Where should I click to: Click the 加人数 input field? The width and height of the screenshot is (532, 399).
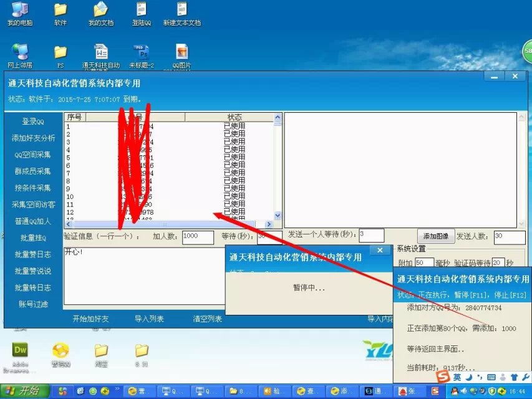click(x=198, y=236)
